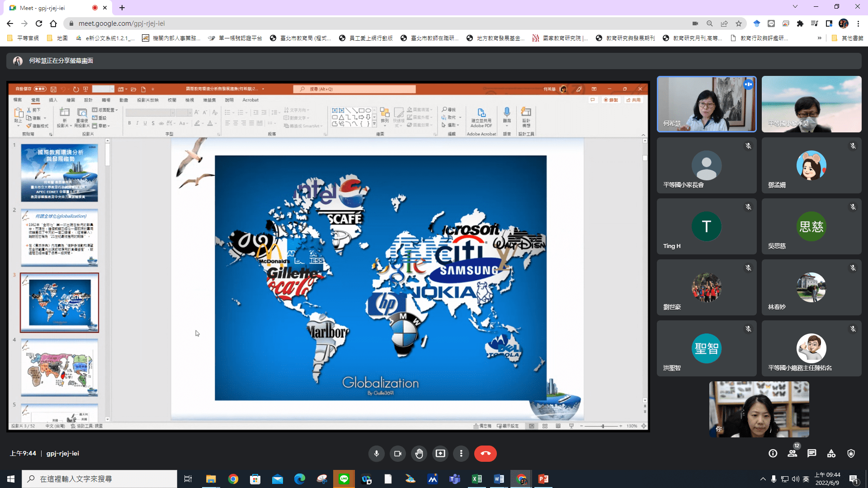
Task: Open meeting details info icon
Action: (773, 454)
